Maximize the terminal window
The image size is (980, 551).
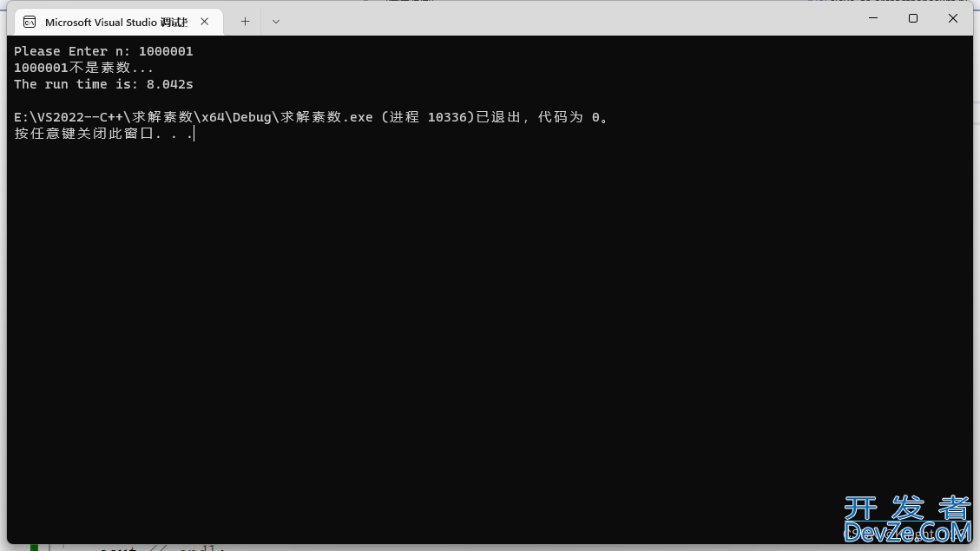pos(913,18)
